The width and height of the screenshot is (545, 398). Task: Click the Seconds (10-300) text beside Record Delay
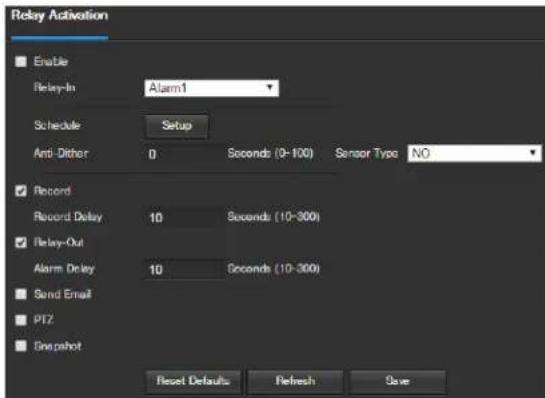pos(273,217)
